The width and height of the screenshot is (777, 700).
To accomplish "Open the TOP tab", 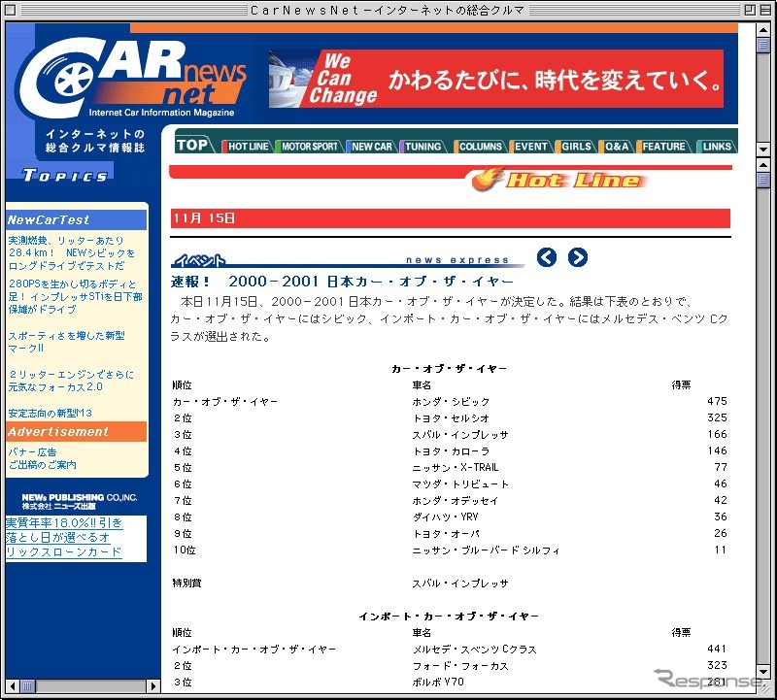I will 192,146.
